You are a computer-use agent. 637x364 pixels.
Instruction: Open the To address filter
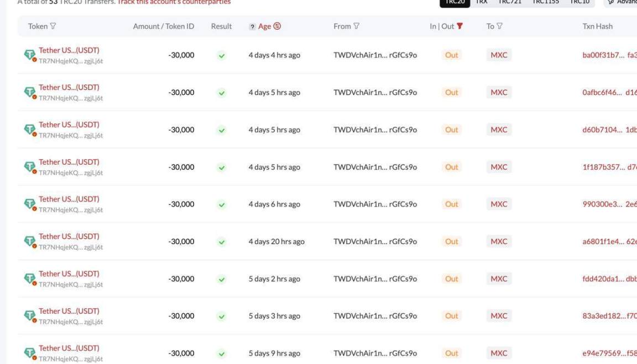click(x=499, y=27)
